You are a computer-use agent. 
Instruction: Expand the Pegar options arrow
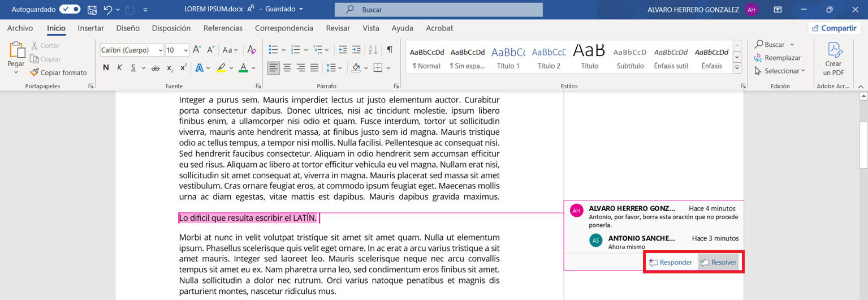pos(16,72)
